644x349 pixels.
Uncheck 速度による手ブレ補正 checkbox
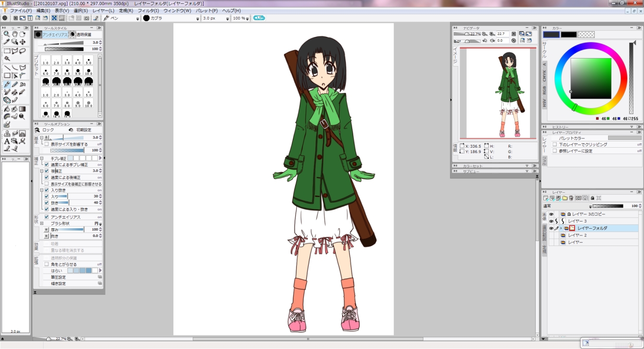point(46,164)
